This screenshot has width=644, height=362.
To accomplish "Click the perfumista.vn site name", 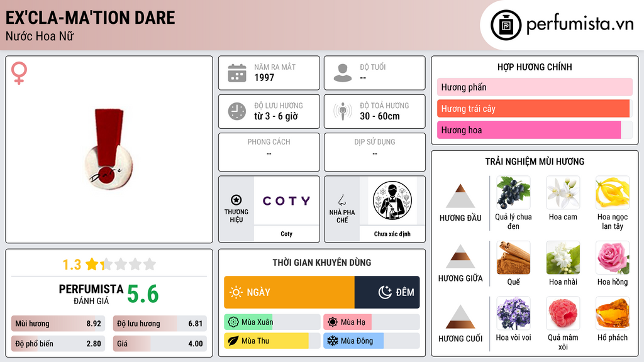I will 580,25.
